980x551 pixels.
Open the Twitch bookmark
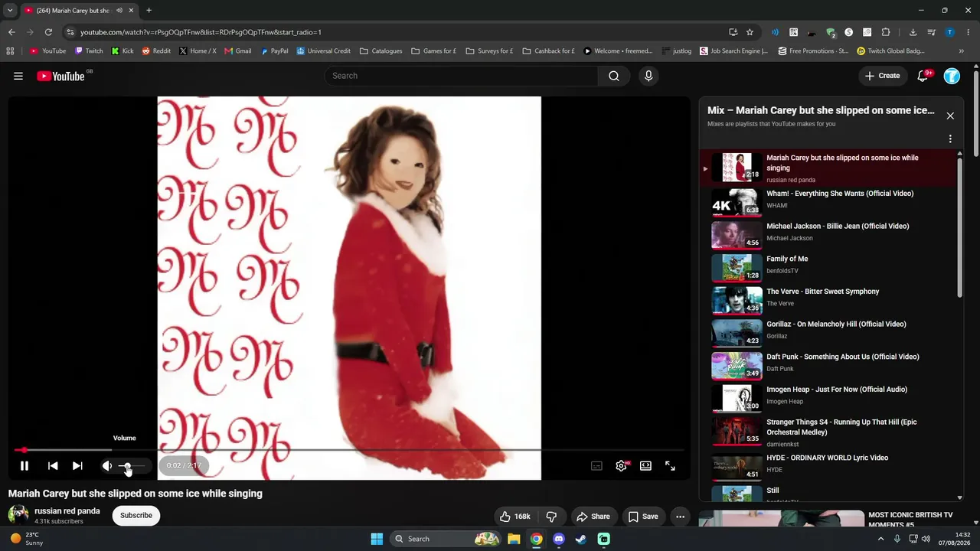[89, 51]
